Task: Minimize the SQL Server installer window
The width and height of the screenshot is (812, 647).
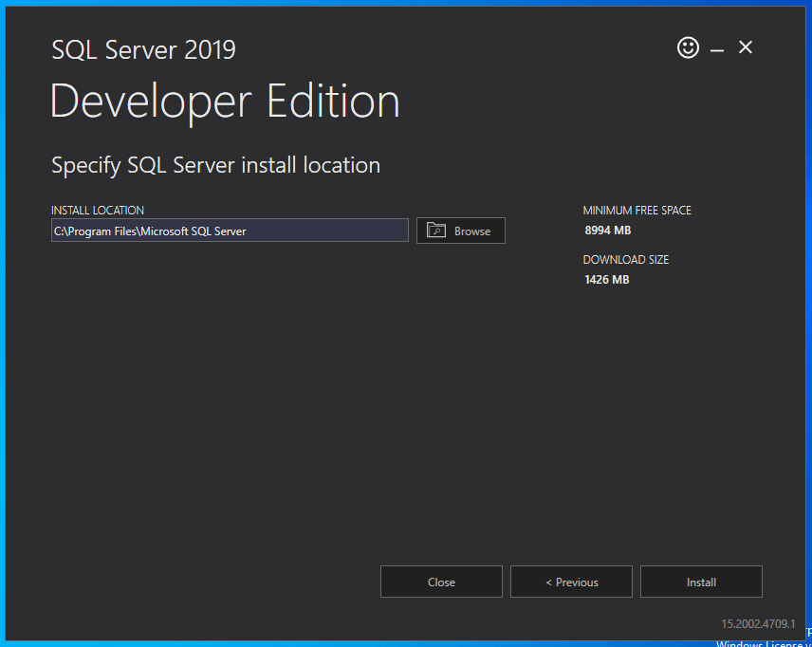Action: (717, 50)
